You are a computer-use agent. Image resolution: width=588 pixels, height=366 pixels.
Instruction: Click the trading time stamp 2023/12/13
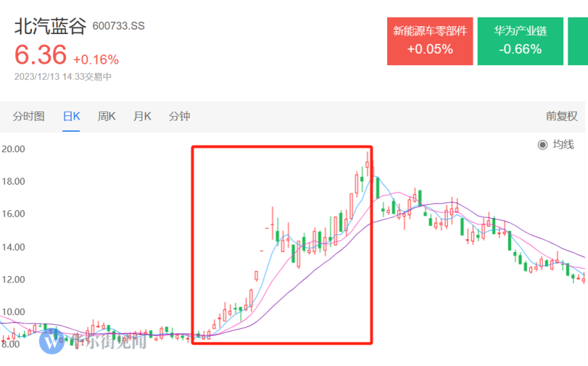pos(37,77)
